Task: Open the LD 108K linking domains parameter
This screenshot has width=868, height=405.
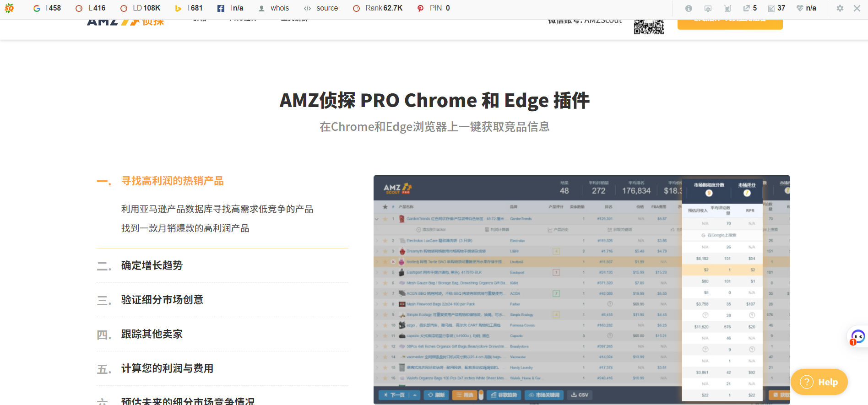Action: point(140,8)
